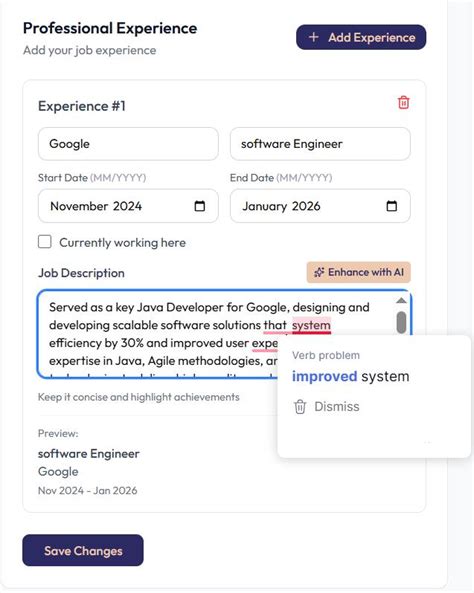
Task: Click the underlined word 'system'
Action: point(311,325)
